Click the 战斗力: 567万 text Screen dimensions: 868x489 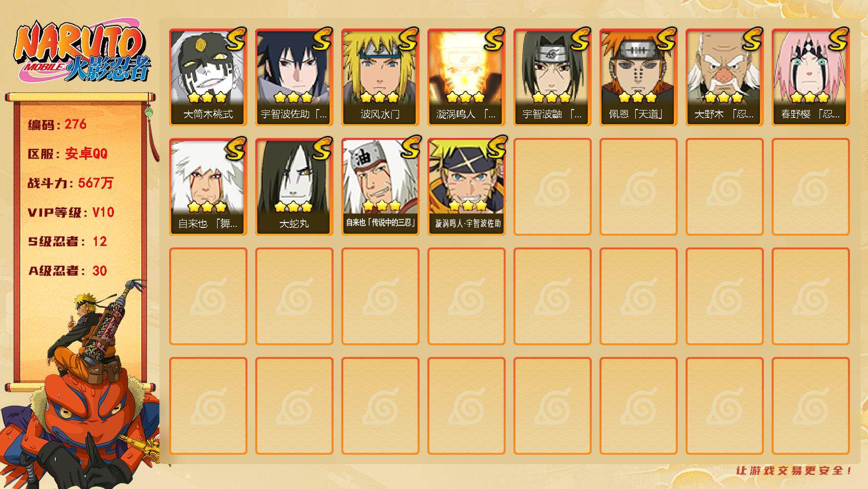(x=70, y=183)
